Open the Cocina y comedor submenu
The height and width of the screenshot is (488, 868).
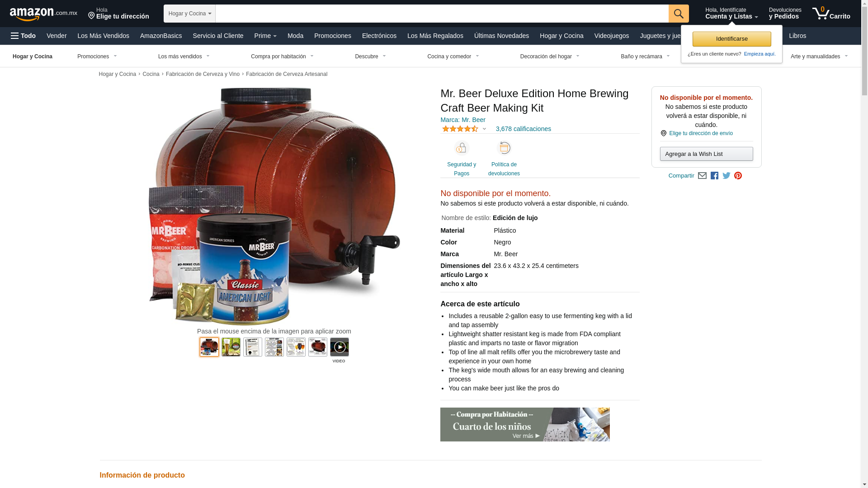tap(453, 56)
